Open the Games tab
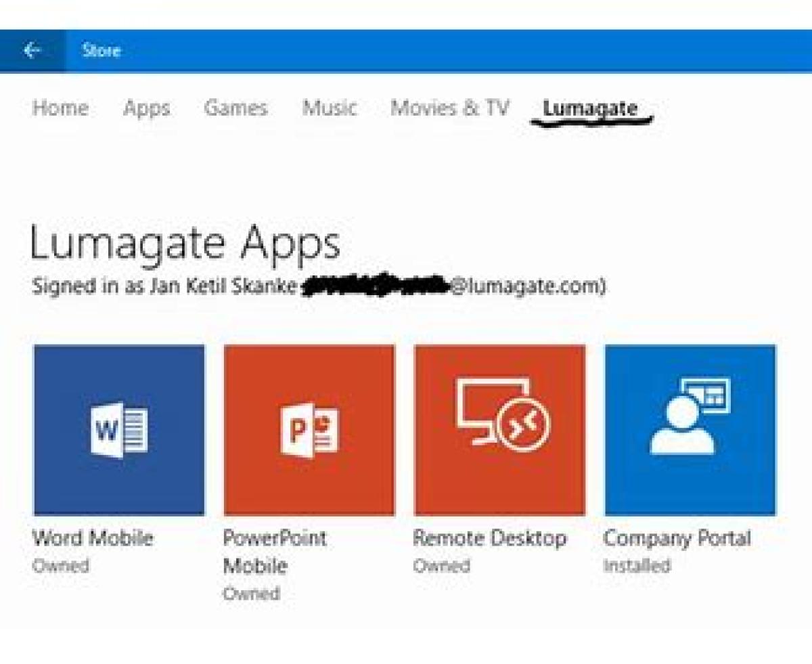Image resolution: width=812 pixels, height=664 pixels. [235, 108]
